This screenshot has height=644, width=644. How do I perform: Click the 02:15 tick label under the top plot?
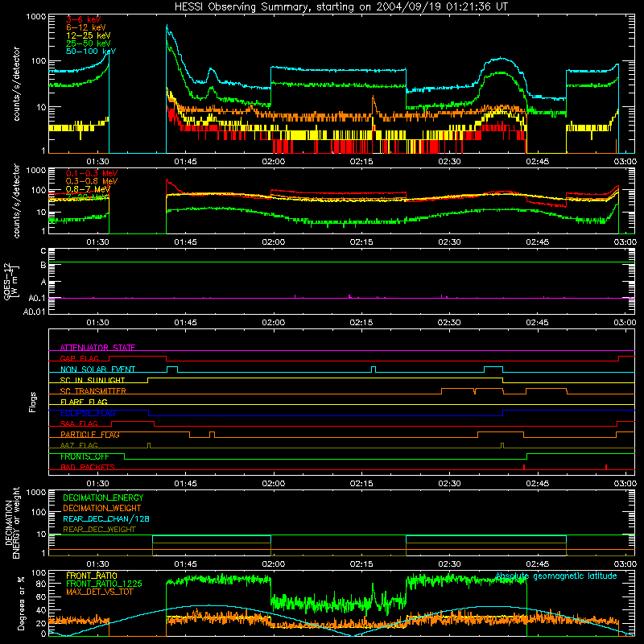(361, 162)
